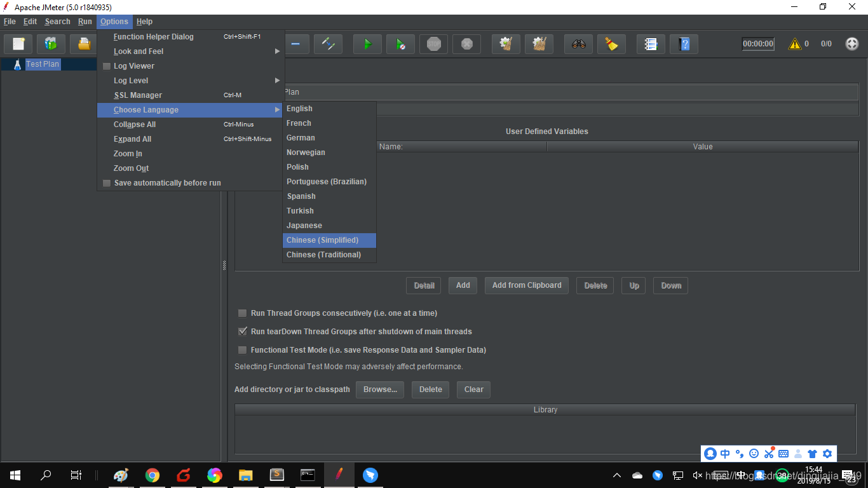Start the test with green play icon
This screenshot has width=868, height=488.
pos(367,44)
